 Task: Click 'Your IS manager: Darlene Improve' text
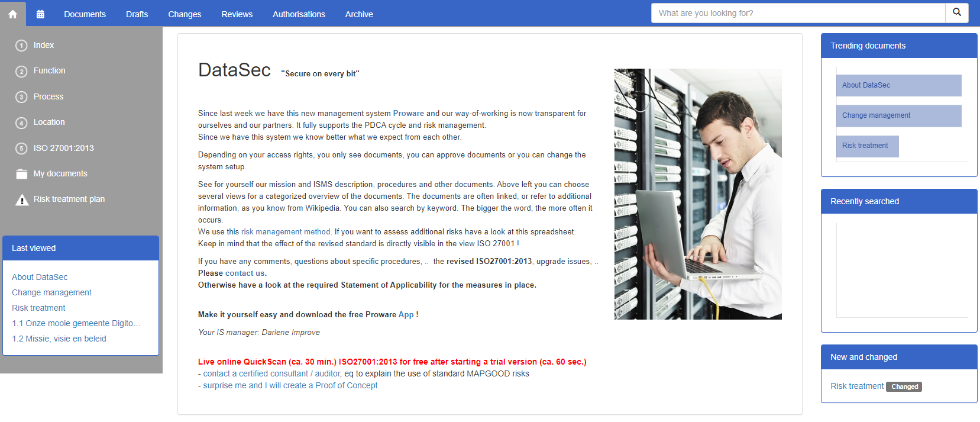click(x=259, y=332)
